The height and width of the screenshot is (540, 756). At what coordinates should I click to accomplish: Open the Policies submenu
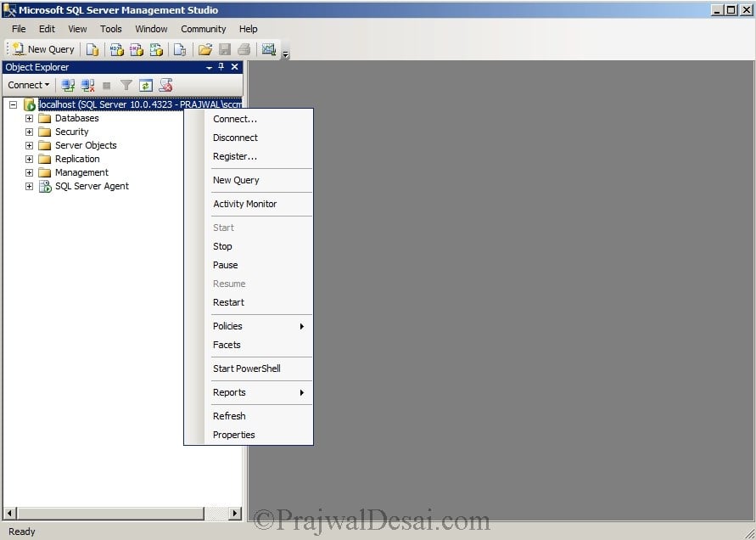(x=249, y=326)
